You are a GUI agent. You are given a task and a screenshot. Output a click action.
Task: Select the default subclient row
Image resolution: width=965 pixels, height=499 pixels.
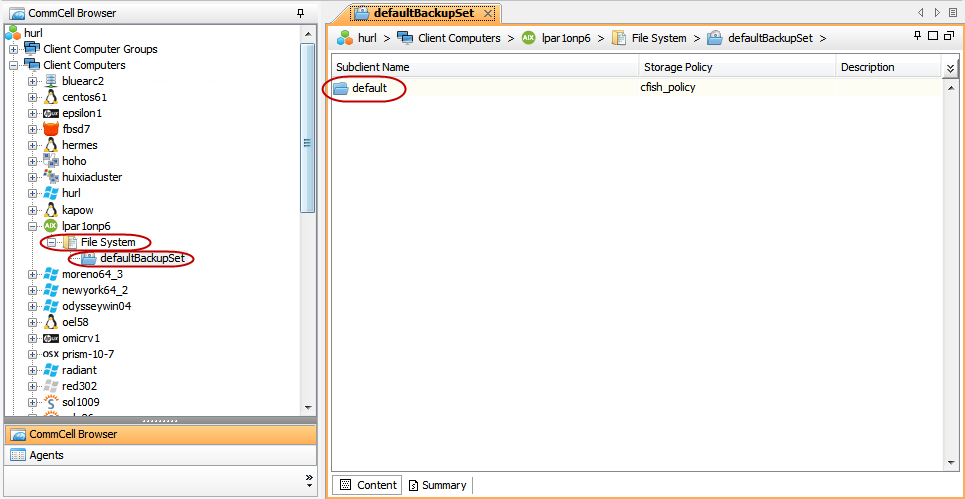[368, 88]
